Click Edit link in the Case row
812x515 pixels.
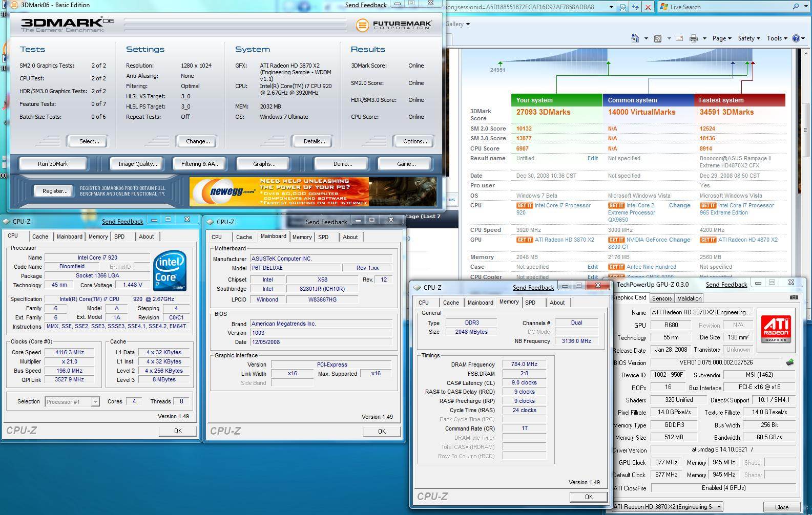click(593, 267)
